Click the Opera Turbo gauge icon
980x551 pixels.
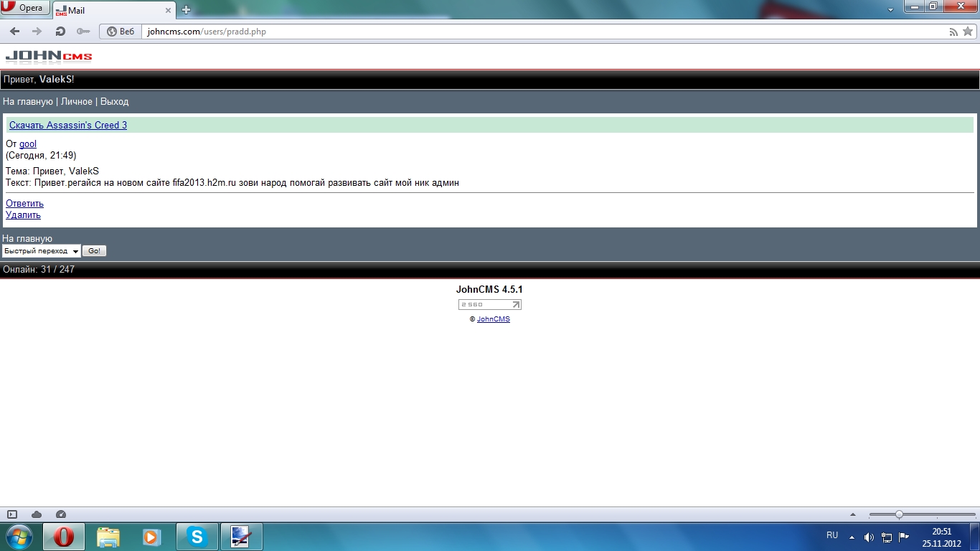61,514
